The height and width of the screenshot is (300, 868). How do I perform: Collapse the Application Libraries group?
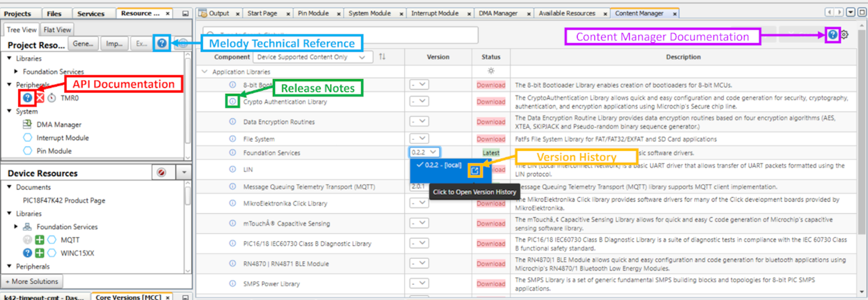point(204,72)
